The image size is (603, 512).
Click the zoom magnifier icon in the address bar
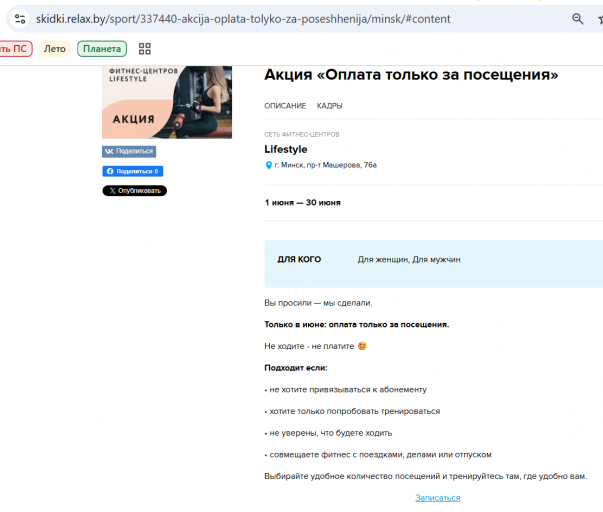pos(577,19)
